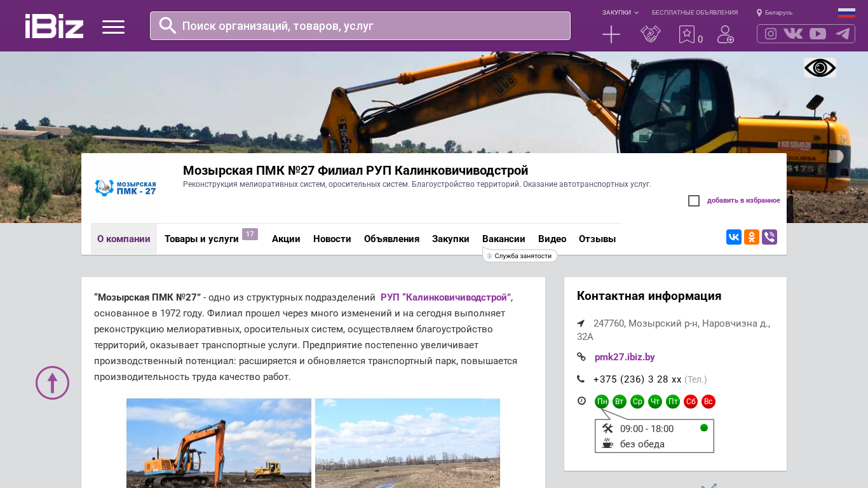Open the YouTube header icon
The image size is (868, 488).
[818, 34]
